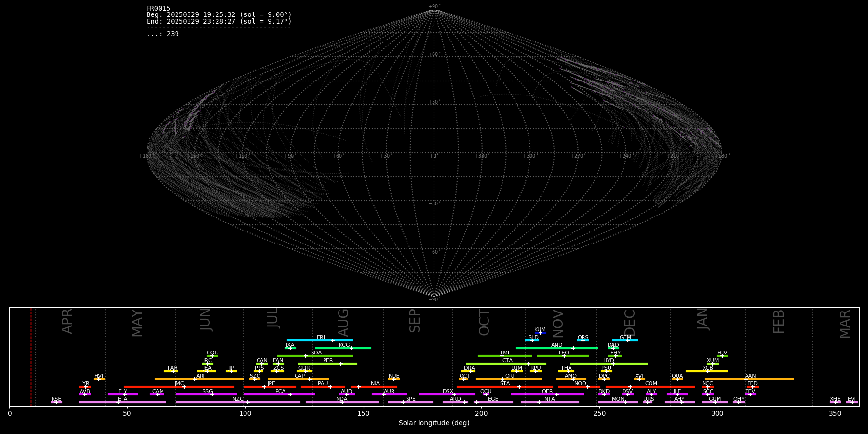Click the SPE shower label
The width and height of the screenshot is (868, 434).
tap(410, 399)
